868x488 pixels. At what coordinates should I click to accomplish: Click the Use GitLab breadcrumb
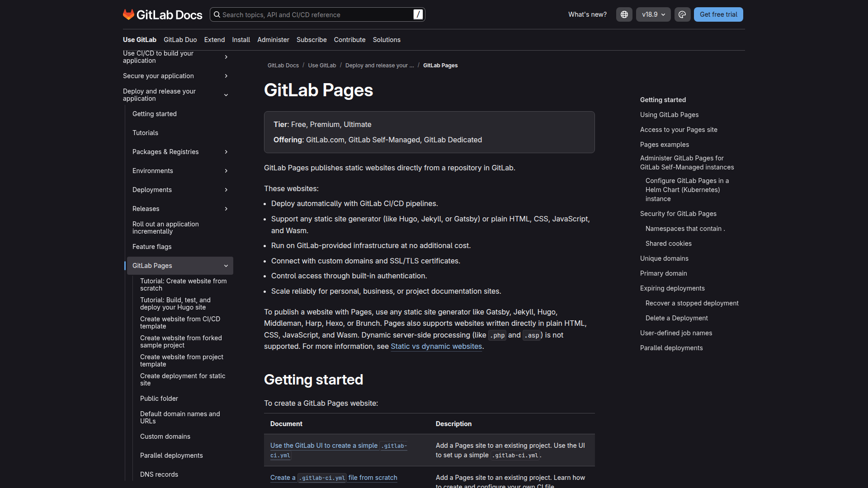[322, 66]
